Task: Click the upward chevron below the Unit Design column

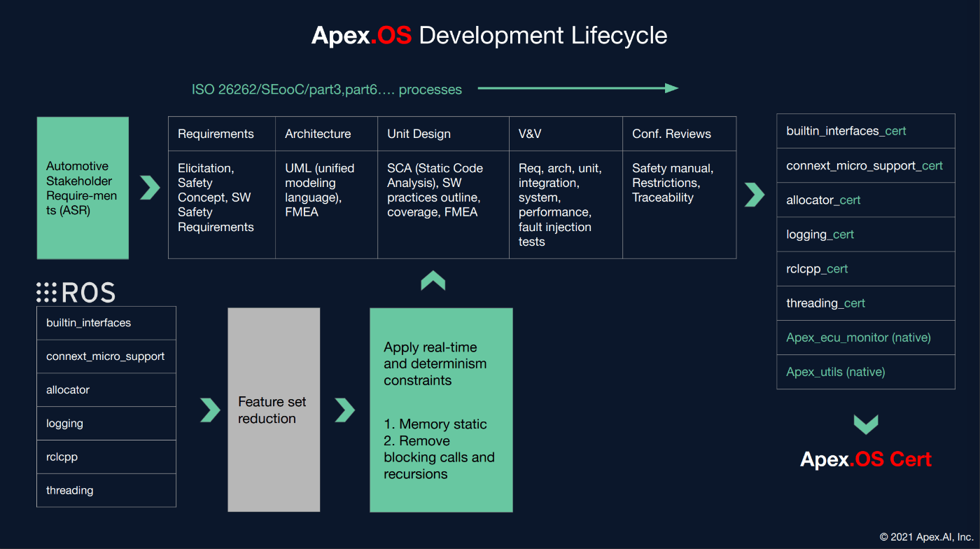Action: [433, 281]
